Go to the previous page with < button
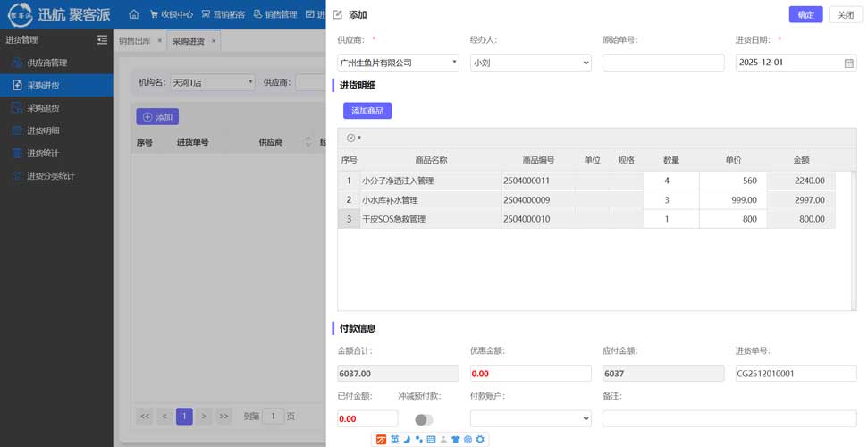The image size is (868, 447). [164, 417]
